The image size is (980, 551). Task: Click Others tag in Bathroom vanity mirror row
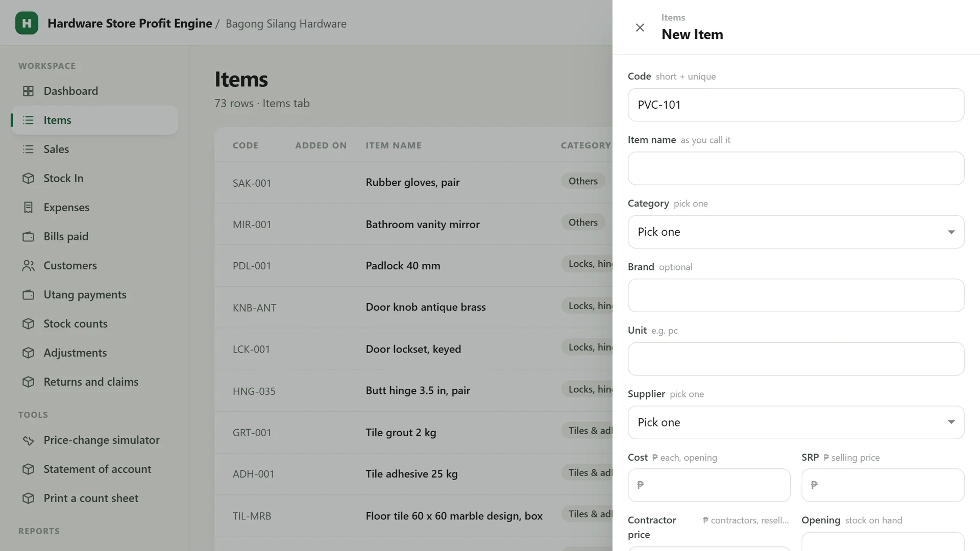coord(583,222)
